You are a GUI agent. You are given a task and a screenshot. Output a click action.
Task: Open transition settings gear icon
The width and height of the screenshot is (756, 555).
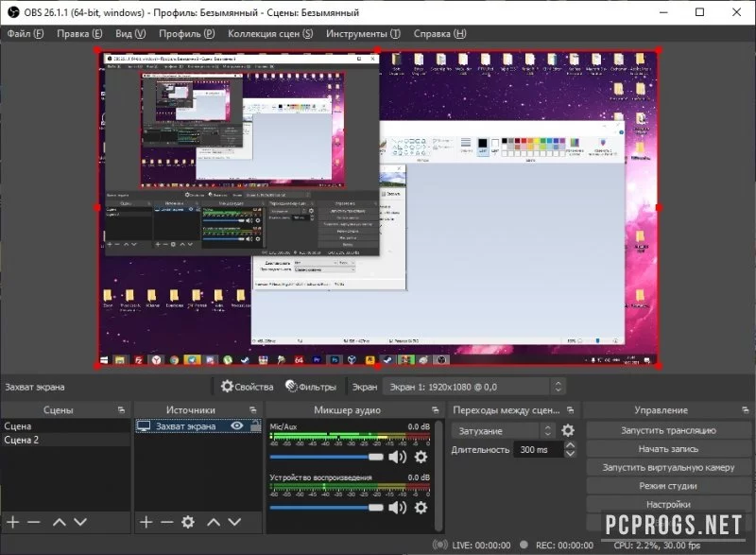point(568,430)
